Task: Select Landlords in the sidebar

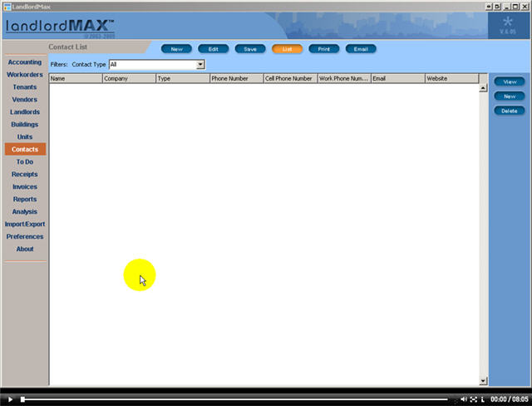Action: [25, 112]
